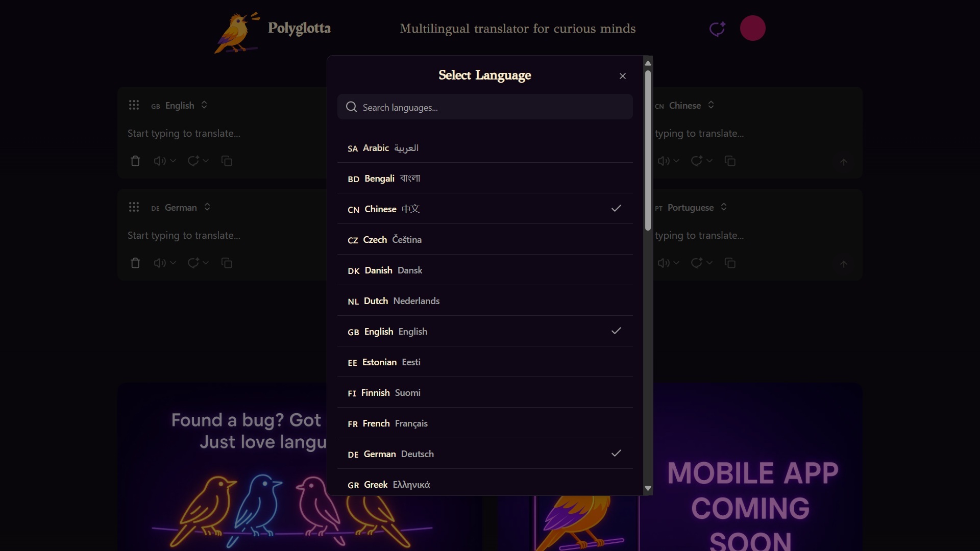Screen dimensions: 980x551
Task: Open the crimson round profile avatar
Action: [x=753, y=28]
